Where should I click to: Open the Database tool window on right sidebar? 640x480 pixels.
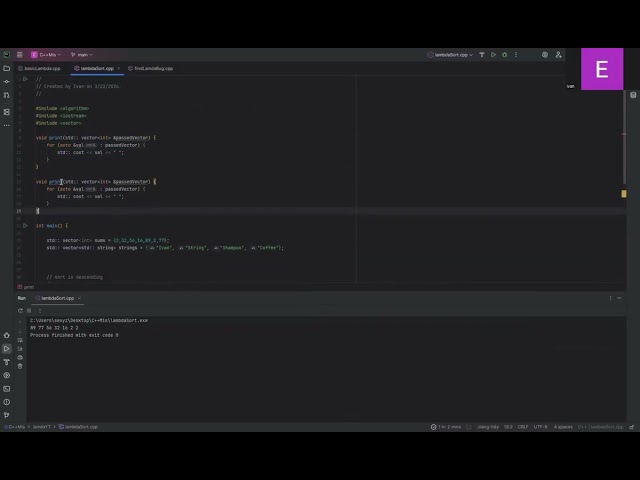(633, 95)
